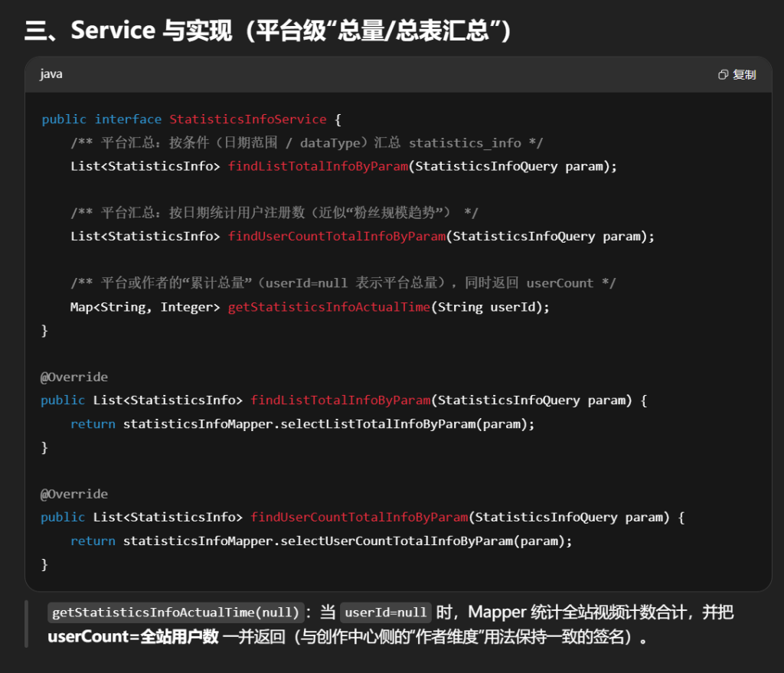This screenshot has height=673, width=784.
Task: Click the java language label
Action: (51, 74)
